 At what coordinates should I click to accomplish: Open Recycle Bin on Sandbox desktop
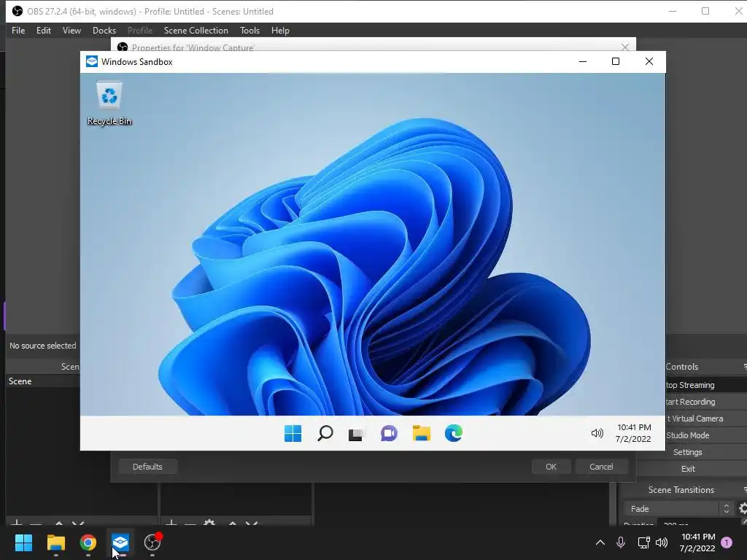coord(109,104)
